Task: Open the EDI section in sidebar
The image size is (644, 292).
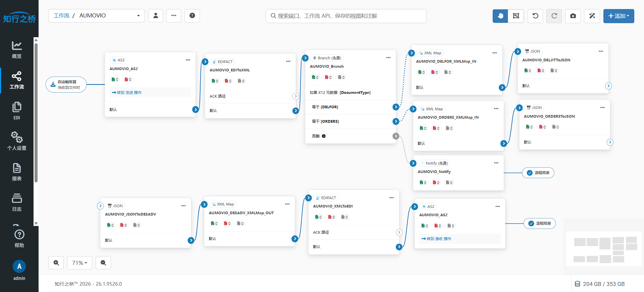Action: click(17, 111)
